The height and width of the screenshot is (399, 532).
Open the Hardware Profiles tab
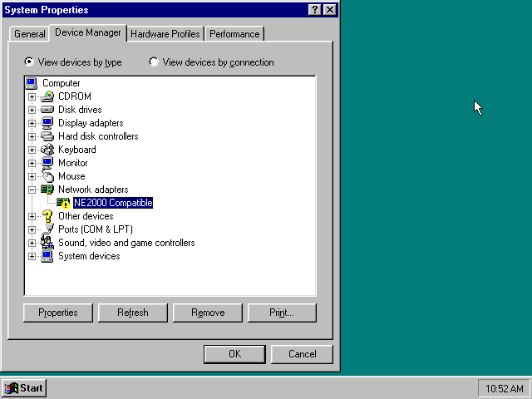(165, 34)
